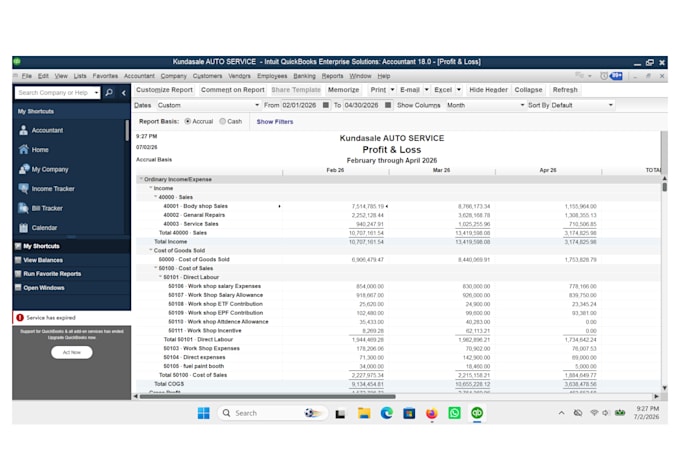Open the Excel dropdown arrow
Image resolution: width=680 pixels, height=459 pixels.
pyautogui.click(x=459, y=90)
